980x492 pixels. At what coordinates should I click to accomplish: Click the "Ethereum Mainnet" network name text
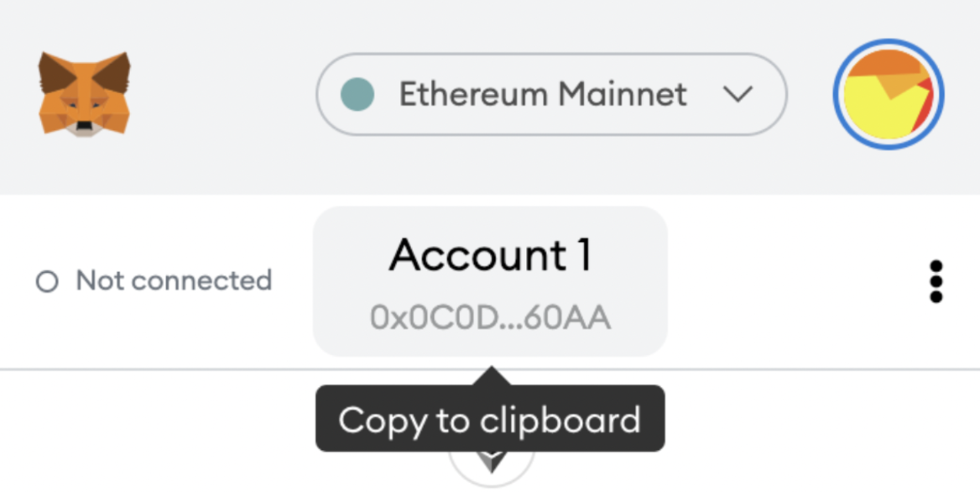point(543,94)
